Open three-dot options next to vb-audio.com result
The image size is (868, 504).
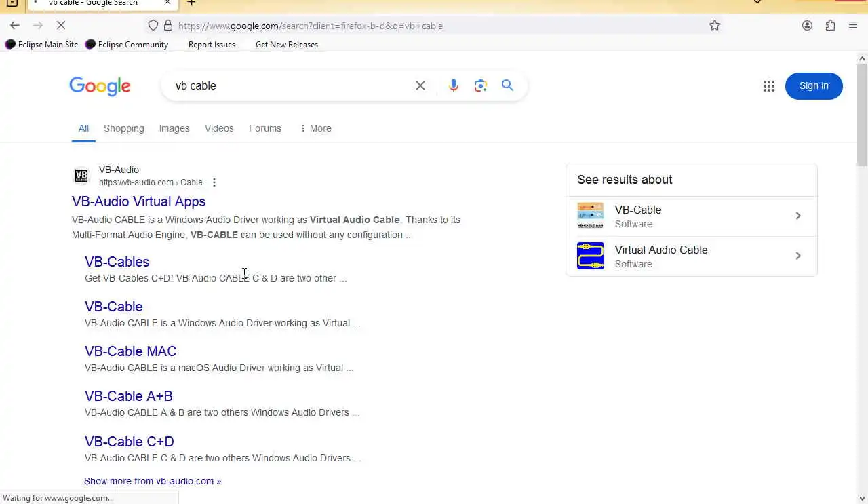pos(214,182)
